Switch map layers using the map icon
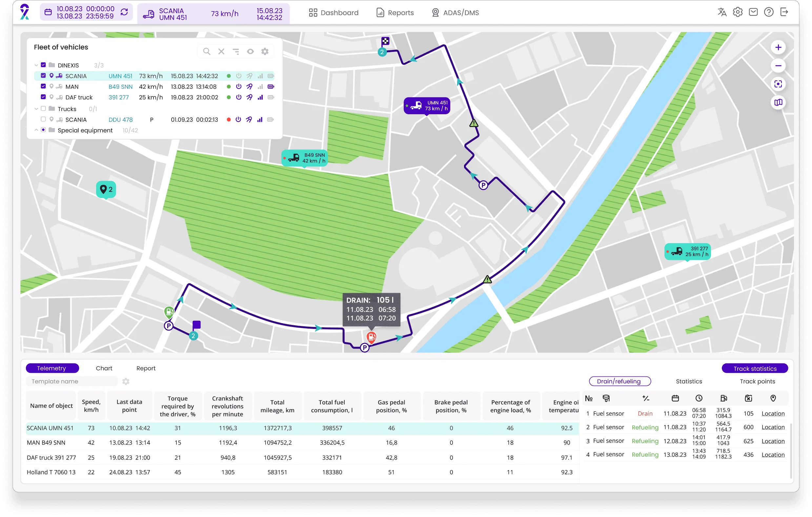 [778, 102]
